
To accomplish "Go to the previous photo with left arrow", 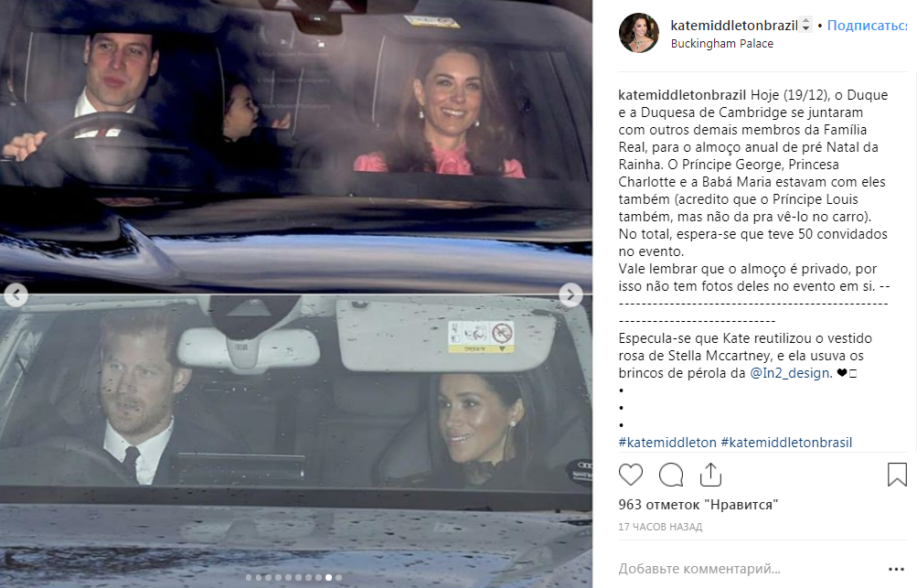I will 16,294.
